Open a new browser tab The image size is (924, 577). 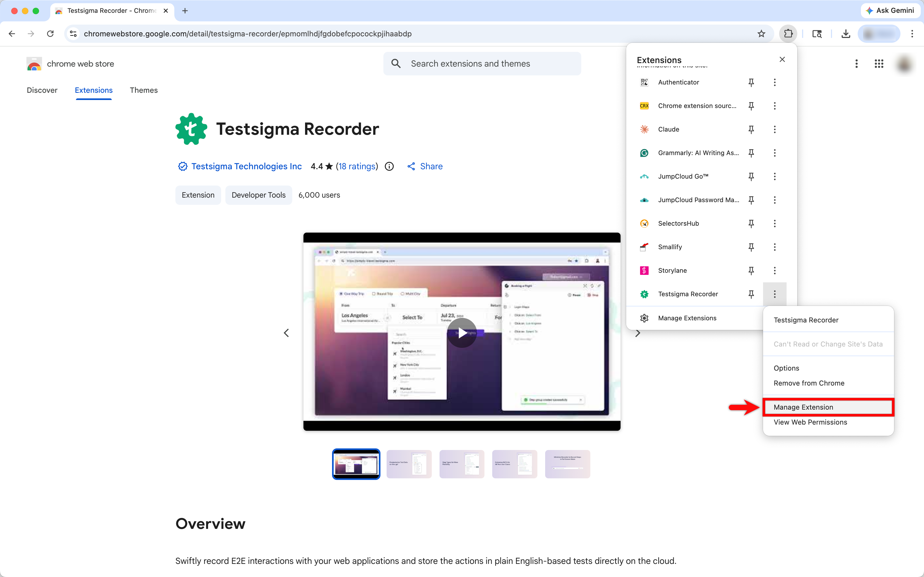coord(185,11)
